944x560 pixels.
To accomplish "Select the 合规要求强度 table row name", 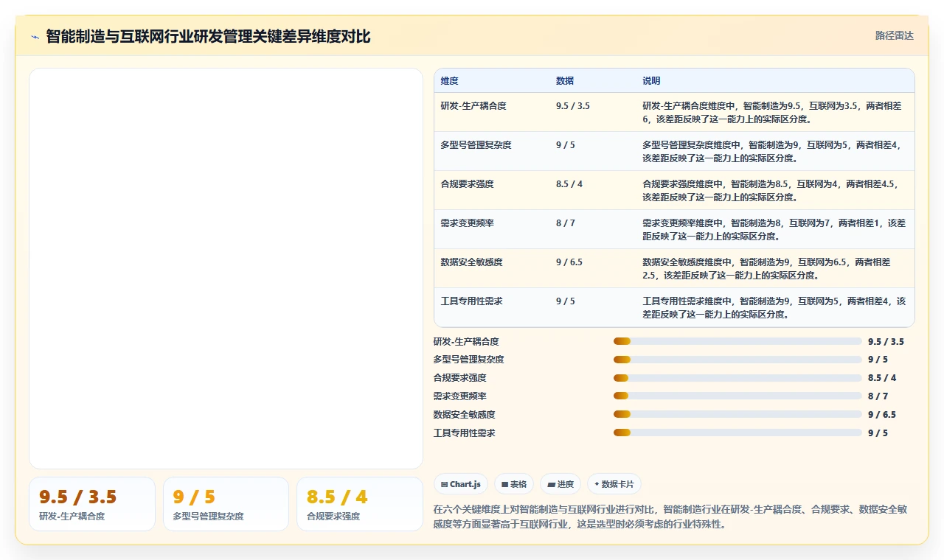I will (x=468, y=184).
